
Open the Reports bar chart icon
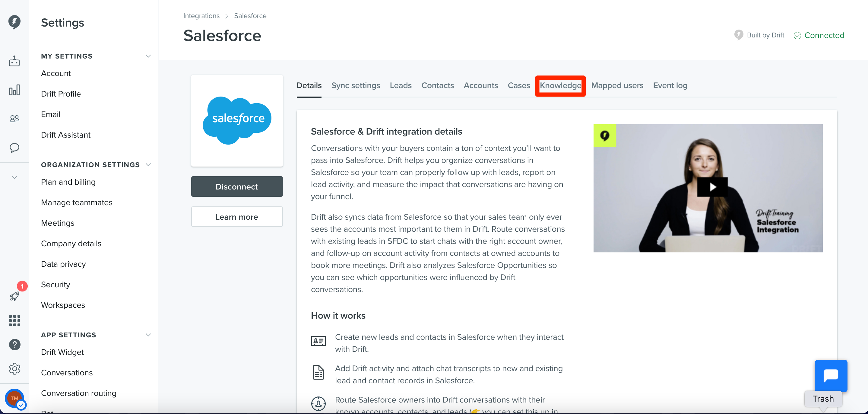14,90
